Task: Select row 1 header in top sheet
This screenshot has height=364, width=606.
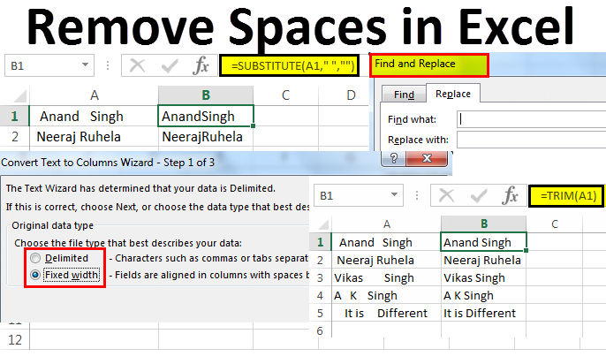Action: pos(14,116)
